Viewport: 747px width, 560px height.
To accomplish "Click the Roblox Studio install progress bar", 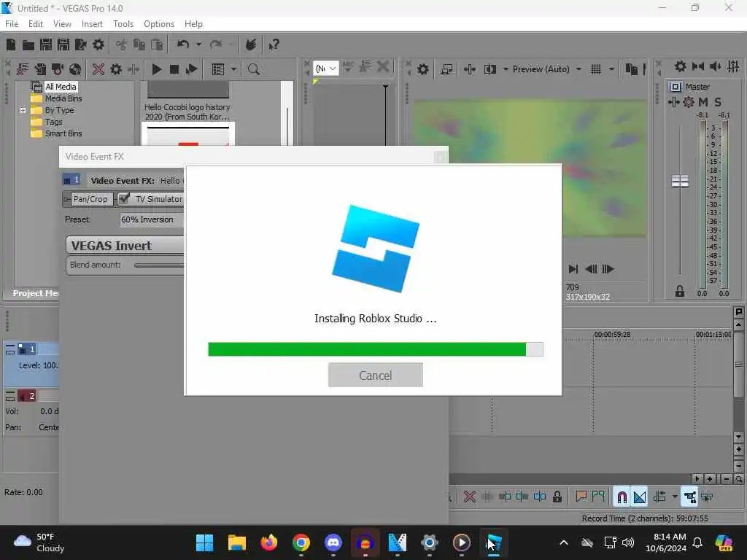I will (376, 349).
